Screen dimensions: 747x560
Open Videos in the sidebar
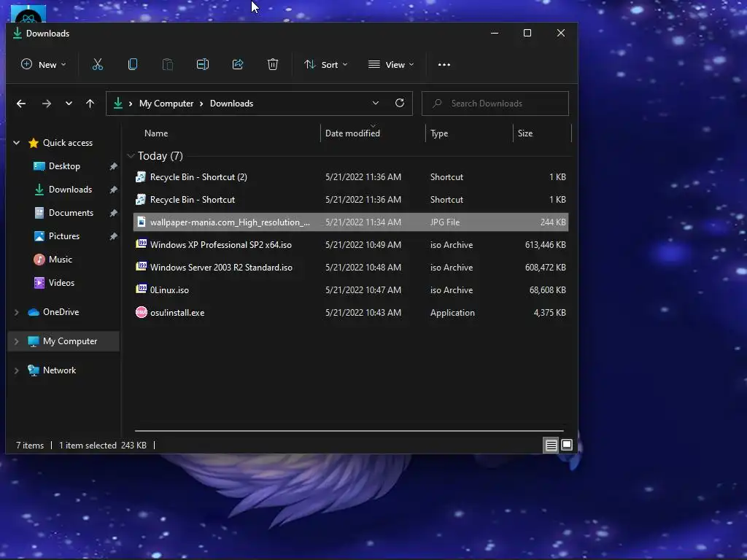click(x=61, y=283)
